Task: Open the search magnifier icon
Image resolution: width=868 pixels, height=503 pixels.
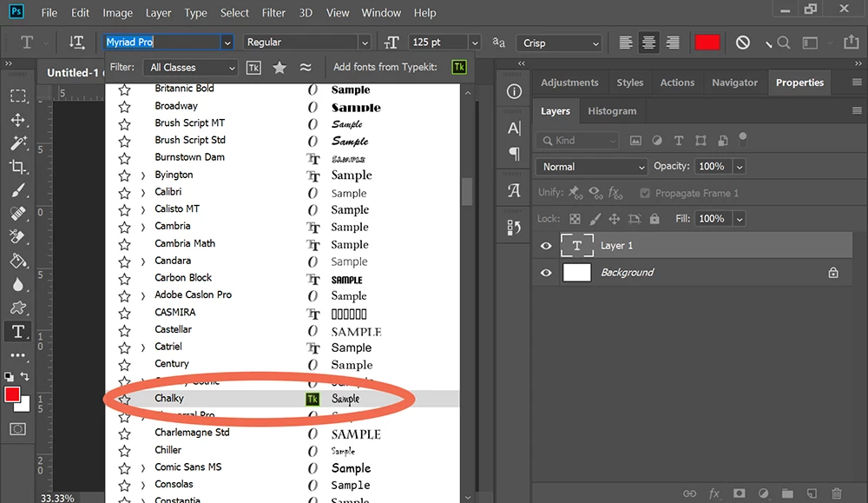Action: click(x=783, y=43)
